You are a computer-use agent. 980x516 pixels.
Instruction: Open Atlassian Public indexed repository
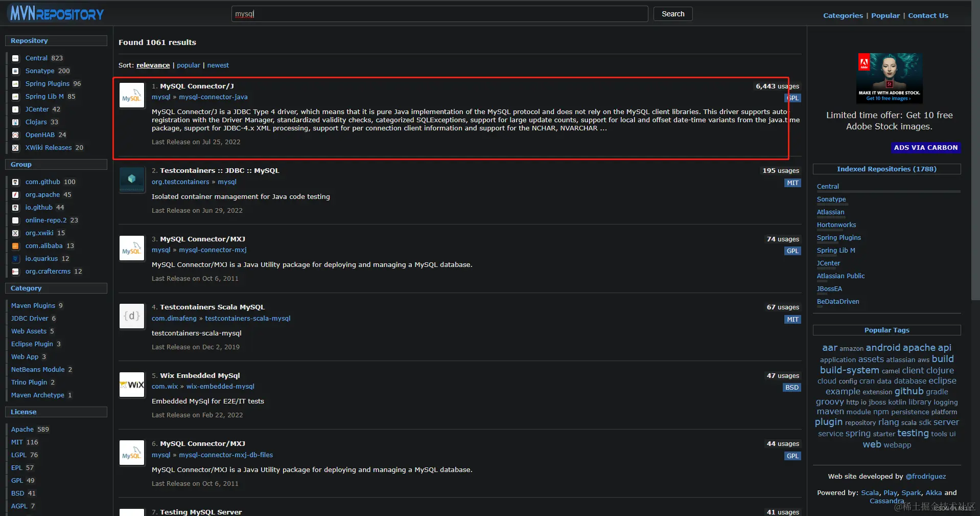[x=841, y=276]
